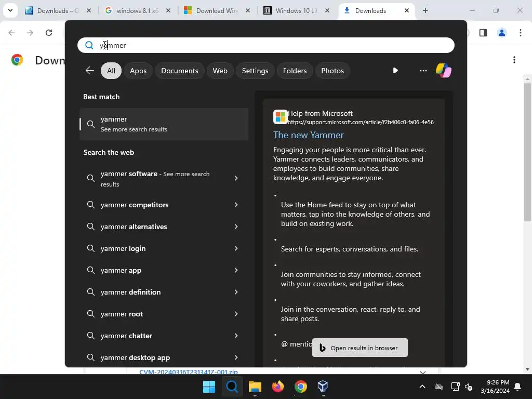The image size is (532, 399).
Task: Click the magnifier icon in search box
Action: (89, 45)
